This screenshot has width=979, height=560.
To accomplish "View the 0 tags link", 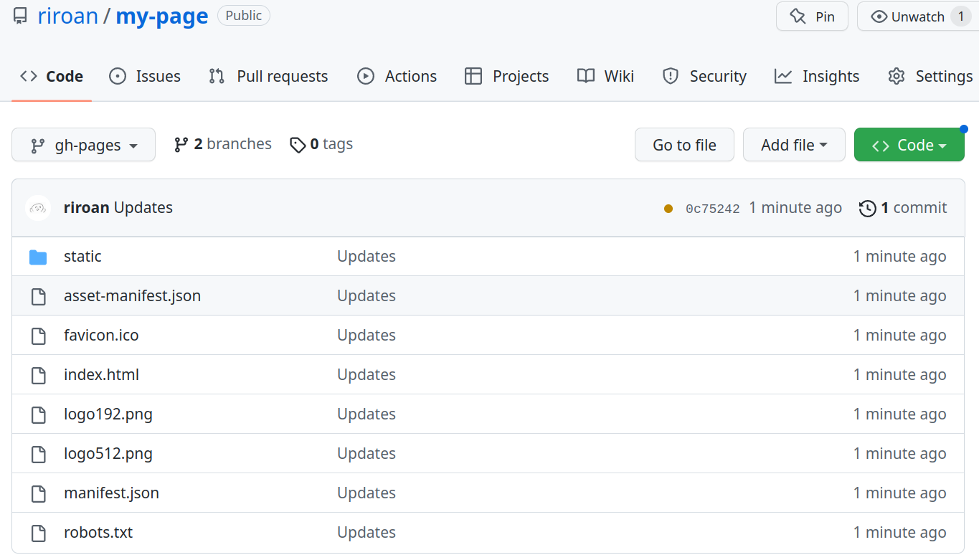I will (x=321, y=144).
